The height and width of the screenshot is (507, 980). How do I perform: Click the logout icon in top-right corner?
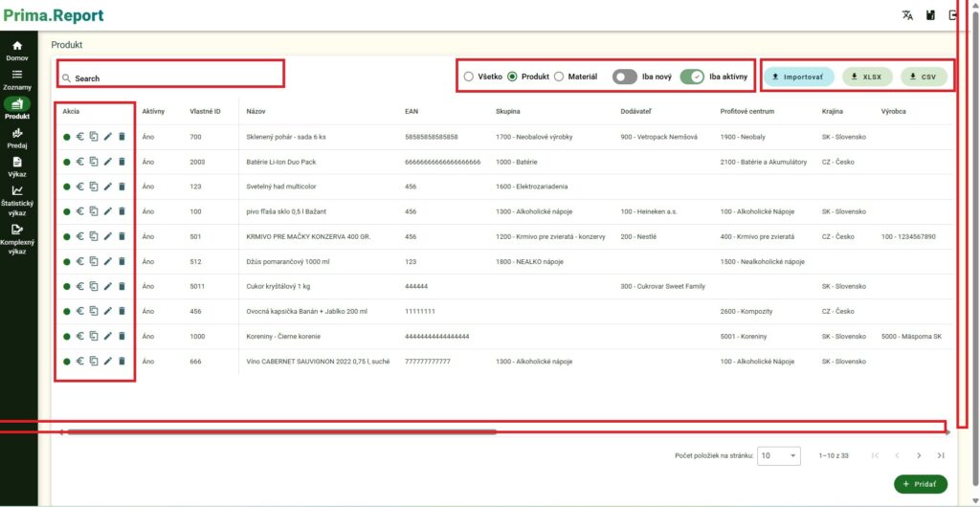pos(953,15)
